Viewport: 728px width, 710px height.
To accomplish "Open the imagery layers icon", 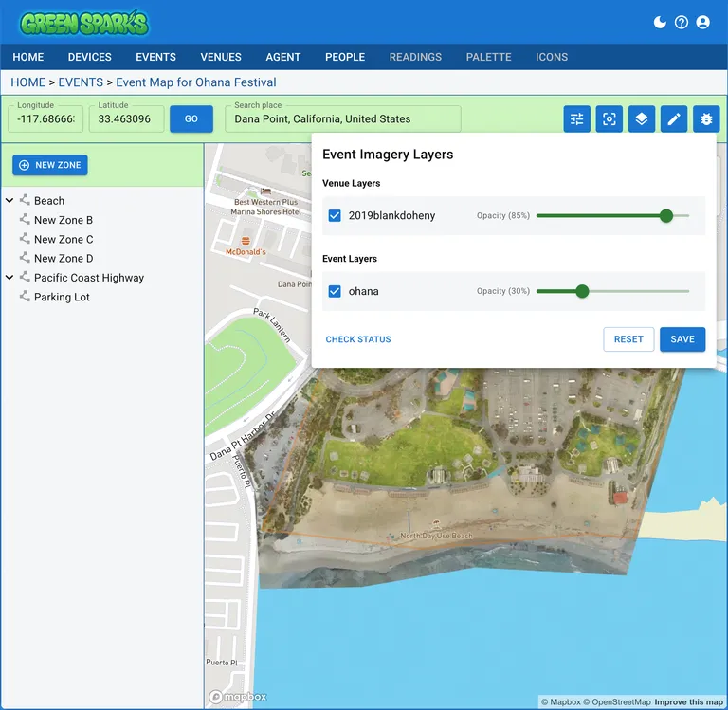I will [x=642, y=119].
